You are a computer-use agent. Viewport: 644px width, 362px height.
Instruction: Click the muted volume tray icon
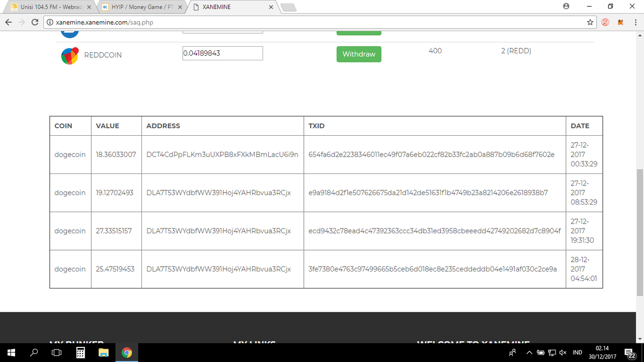coord(563,352)
